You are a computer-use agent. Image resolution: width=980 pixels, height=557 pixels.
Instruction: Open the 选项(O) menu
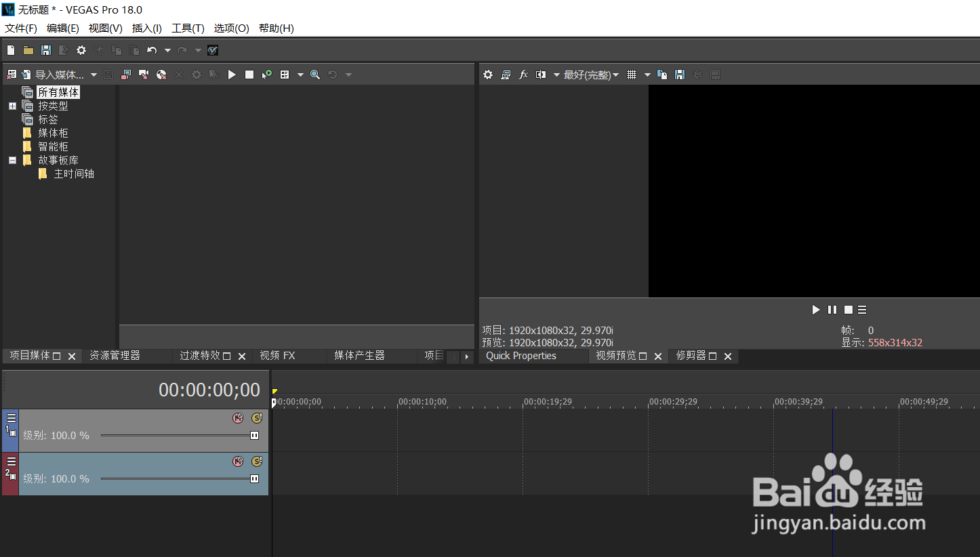click(232, 28)
